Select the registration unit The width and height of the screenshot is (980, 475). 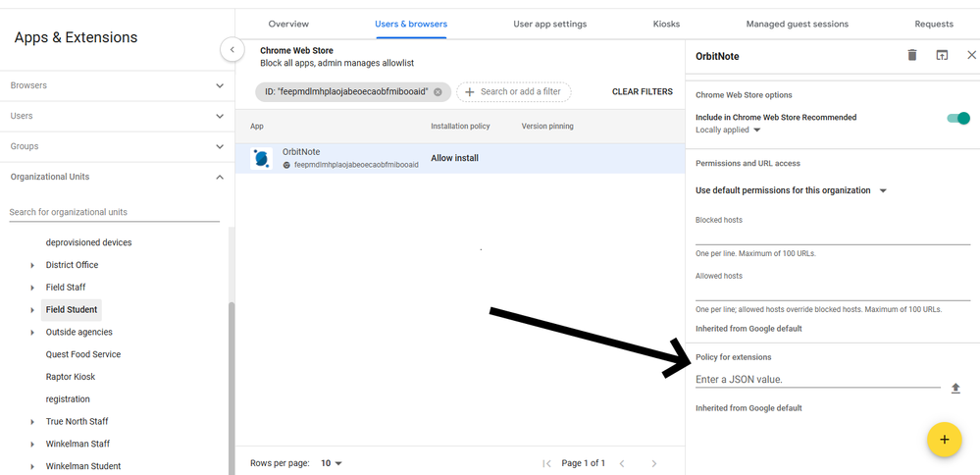pos(68,399)
